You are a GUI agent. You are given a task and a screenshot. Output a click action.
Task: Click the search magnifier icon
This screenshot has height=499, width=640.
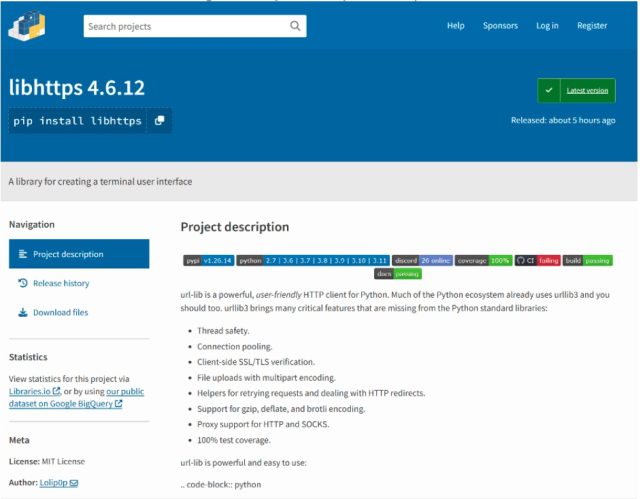coord(295,26)
